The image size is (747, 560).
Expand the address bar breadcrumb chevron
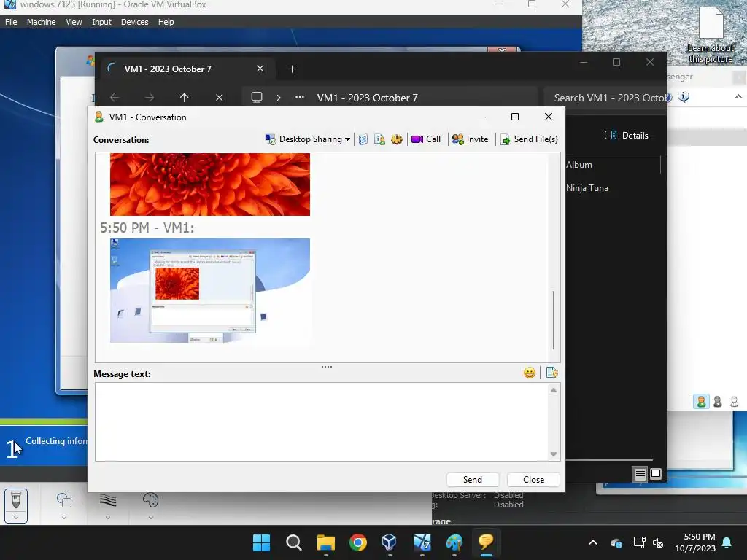[279, 98]
